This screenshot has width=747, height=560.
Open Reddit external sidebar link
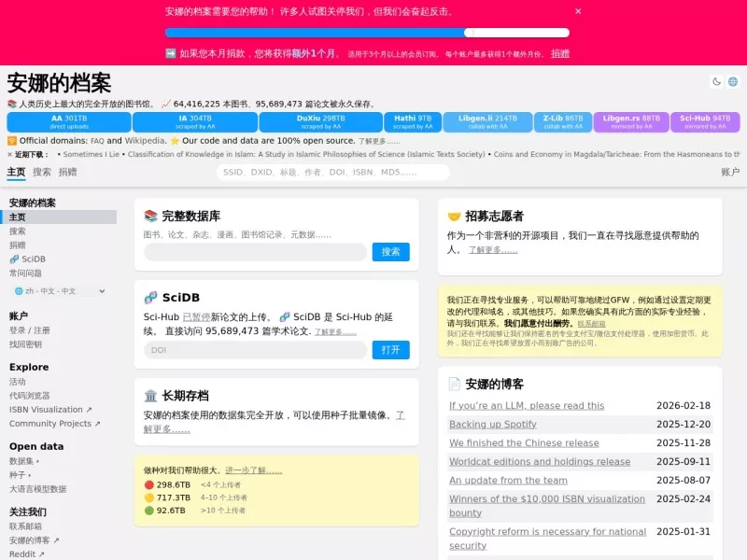[x=27, y=554]
